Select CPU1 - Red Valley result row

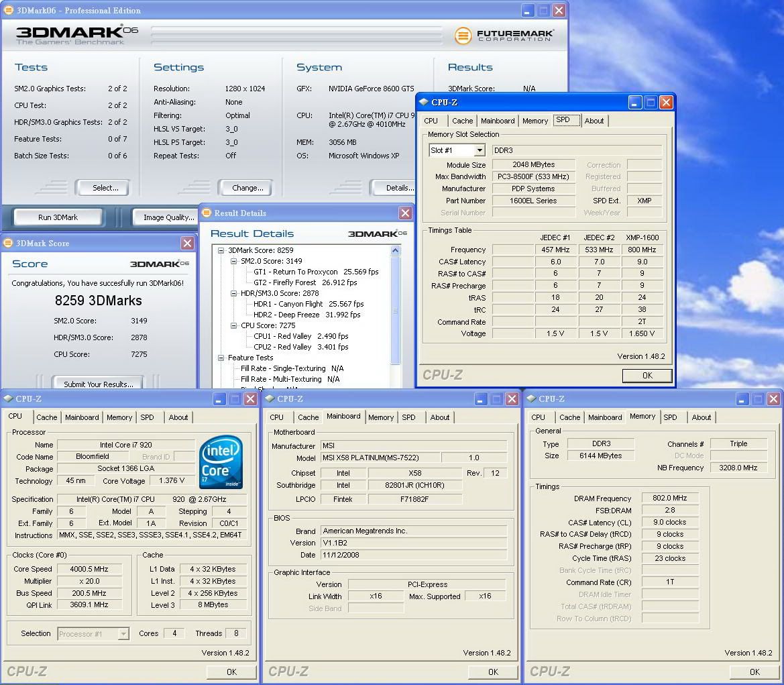301,336
